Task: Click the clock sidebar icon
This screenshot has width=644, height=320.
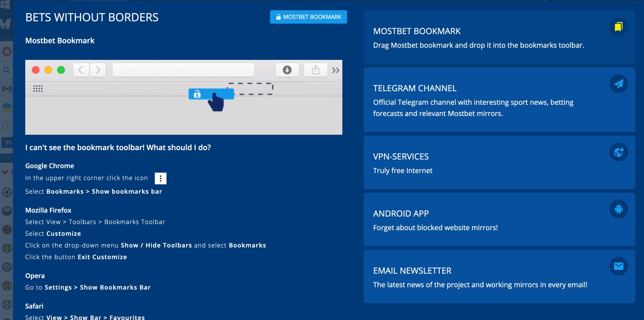Action: coord(7,126)
